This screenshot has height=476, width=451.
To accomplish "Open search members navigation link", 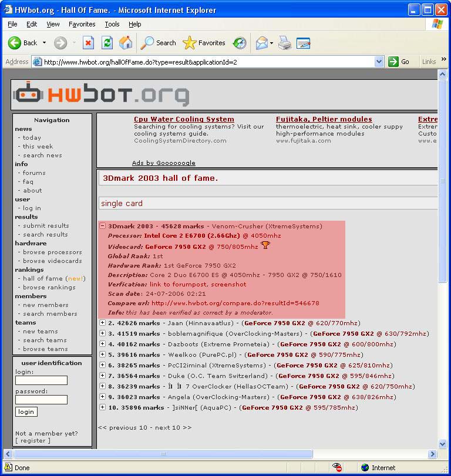I will click(50, 313).
